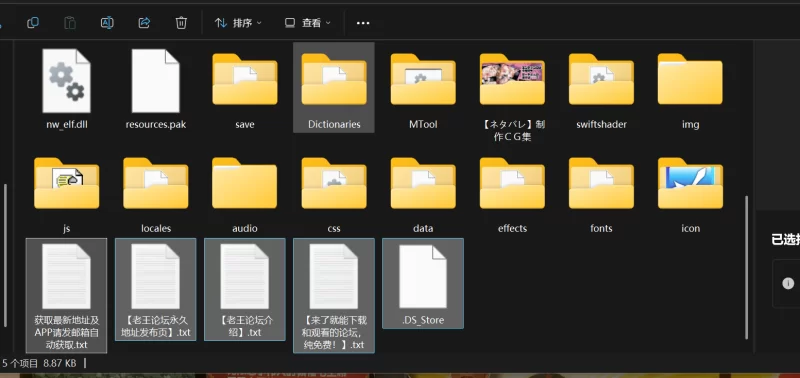Select the 【ネタバレ】制作CG集 folder icon
Image resolution: width=800 pixels, height=378 pixels.
point(512,80)
